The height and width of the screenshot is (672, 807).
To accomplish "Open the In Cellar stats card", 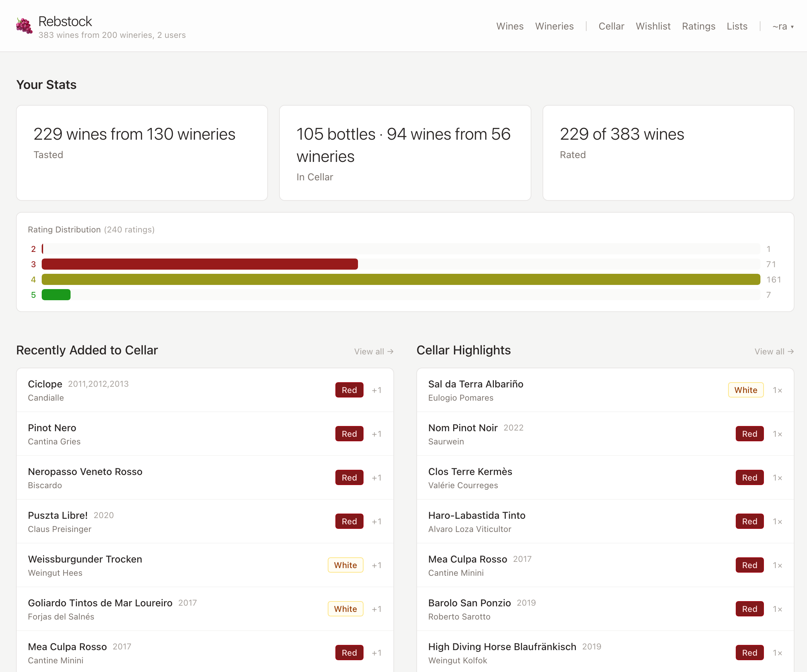I will 405,153.
